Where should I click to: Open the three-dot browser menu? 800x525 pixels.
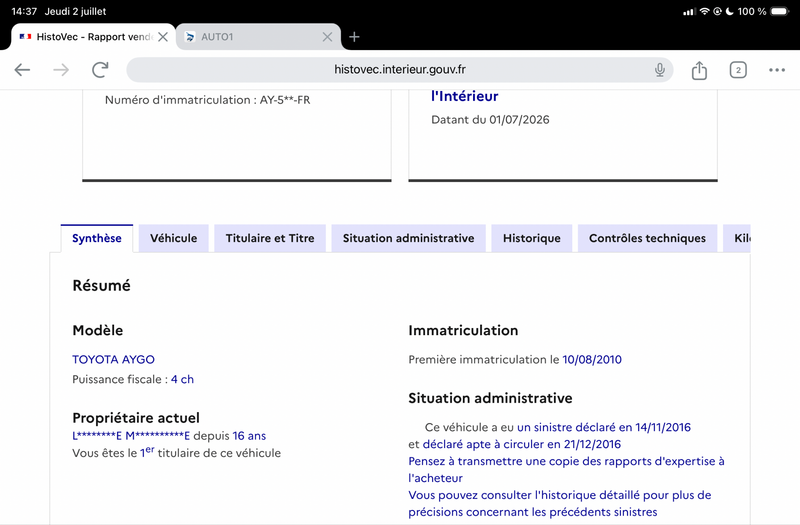[x=777, y=70]
